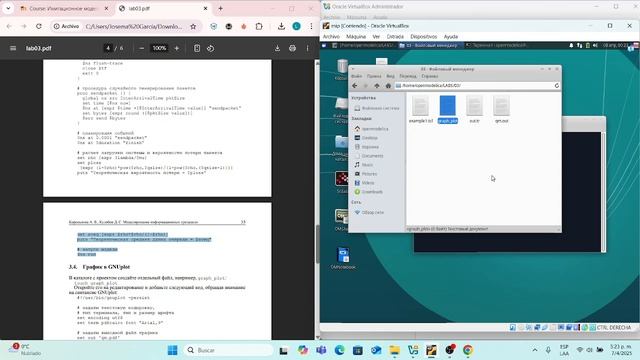Open the Справка menu in the file manager
Image resolution: width=640 pixels, height=360 pixels.
(x=429, y=76)
